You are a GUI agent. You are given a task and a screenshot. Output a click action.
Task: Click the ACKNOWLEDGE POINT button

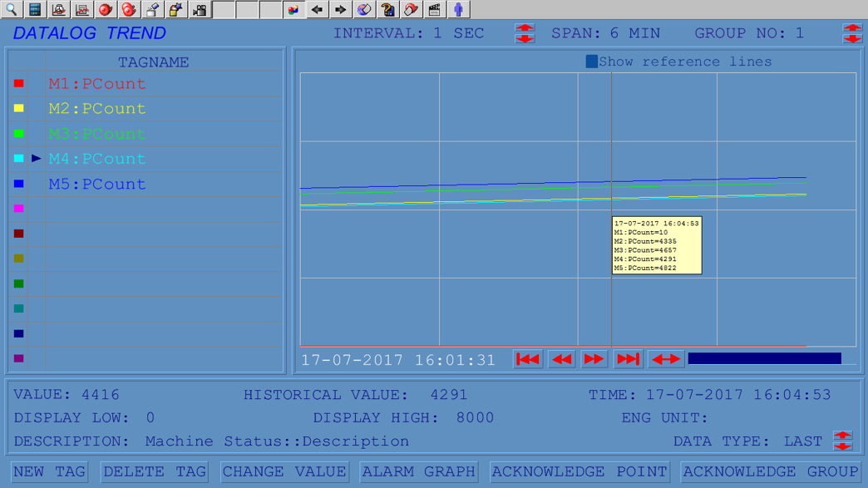[580, 471]
